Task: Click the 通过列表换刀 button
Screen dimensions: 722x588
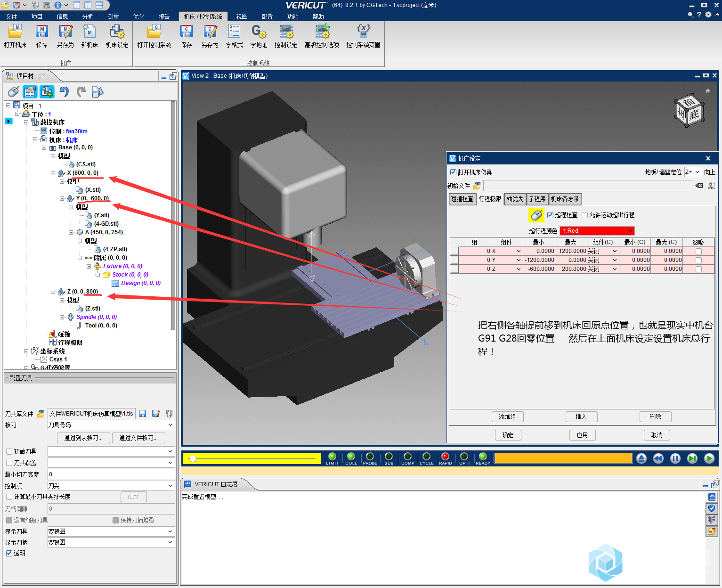Action: click(x=83, y=438)
